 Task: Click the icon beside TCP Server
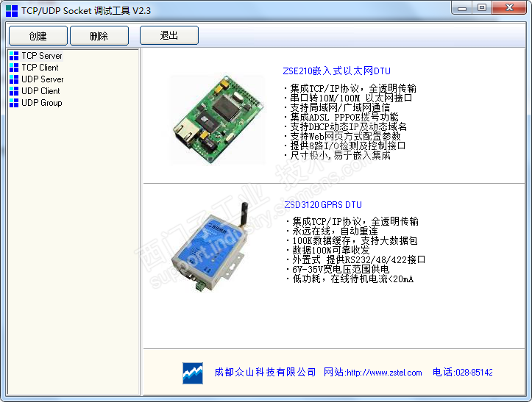click(x=14, y=56)
